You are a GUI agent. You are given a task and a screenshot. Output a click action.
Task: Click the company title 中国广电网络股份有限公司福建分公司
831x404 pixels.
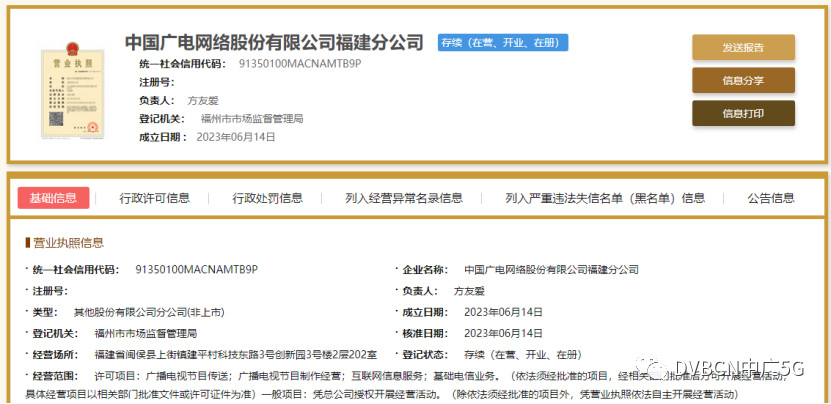point(274,42)
